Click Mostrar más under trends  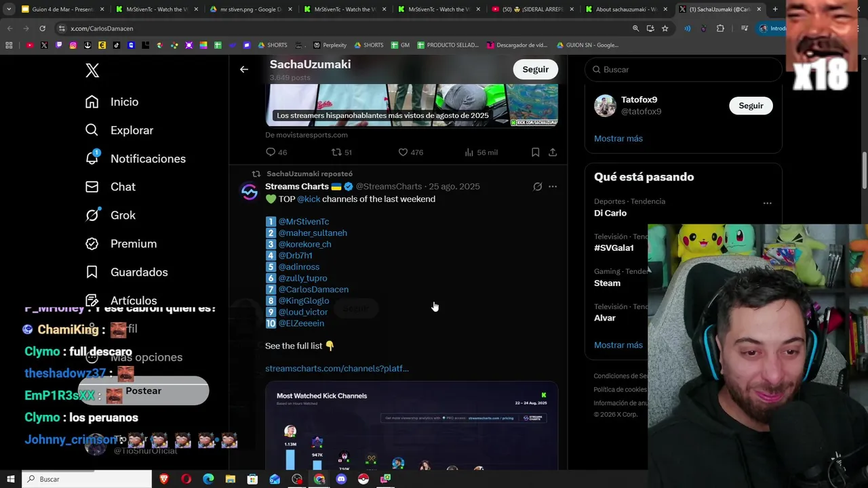[x=618, y=345]
